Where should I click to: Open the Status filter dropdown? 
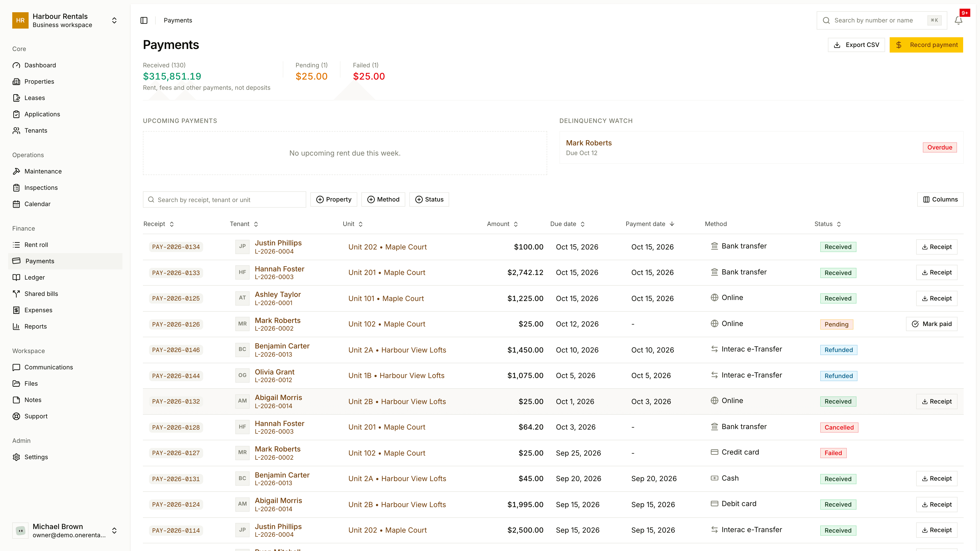point(429,199)
